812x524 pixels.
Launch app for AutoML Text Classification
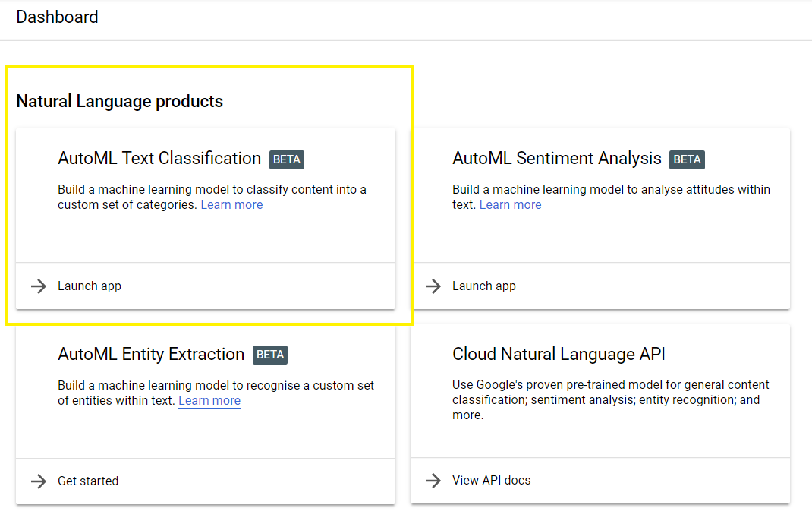[x=89, y=286]
